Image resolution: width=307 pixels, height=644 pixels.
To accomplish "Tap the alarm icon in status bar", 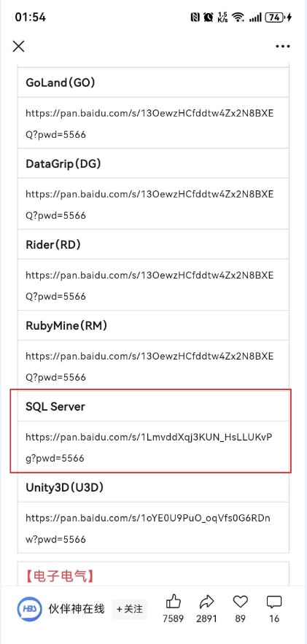I will click(209, 17).
